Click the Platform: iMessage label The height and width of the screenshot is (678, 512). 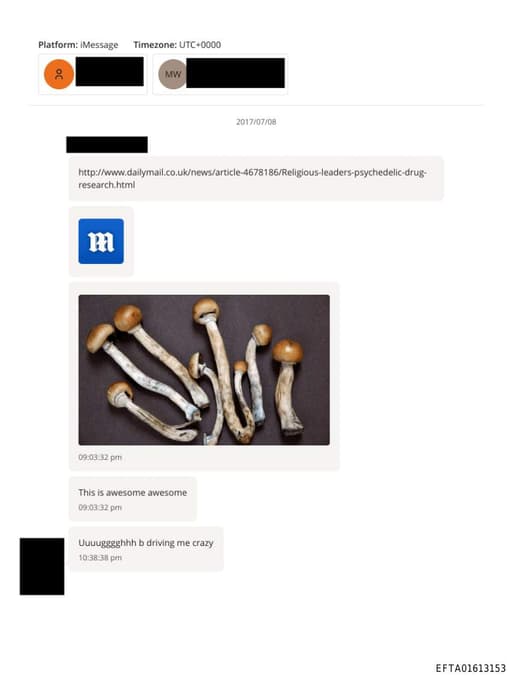click(x=78, y=45)
